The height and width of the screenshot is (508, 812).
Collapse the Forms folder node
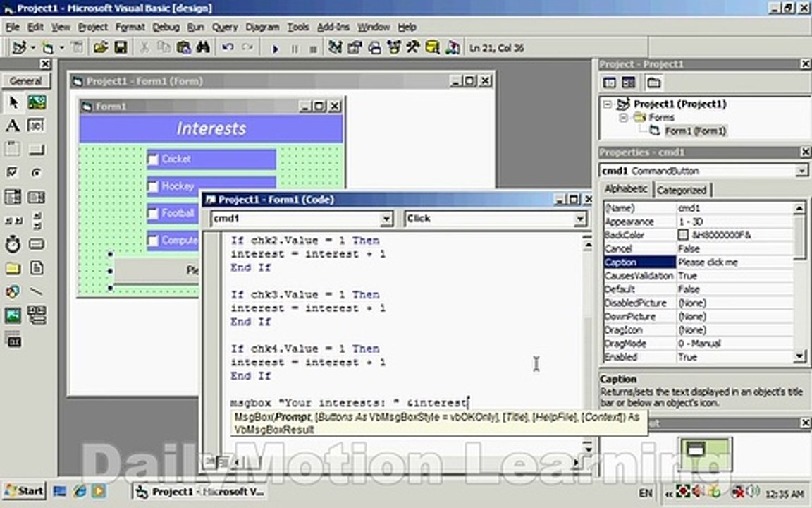624,118
